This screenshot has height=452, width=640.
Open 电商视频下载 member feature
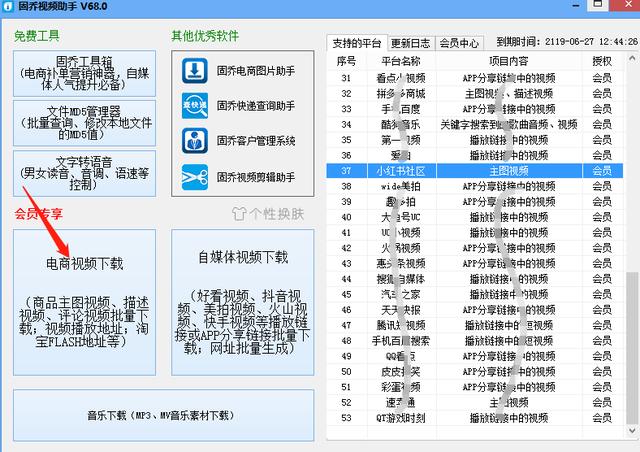pos(84,302)
